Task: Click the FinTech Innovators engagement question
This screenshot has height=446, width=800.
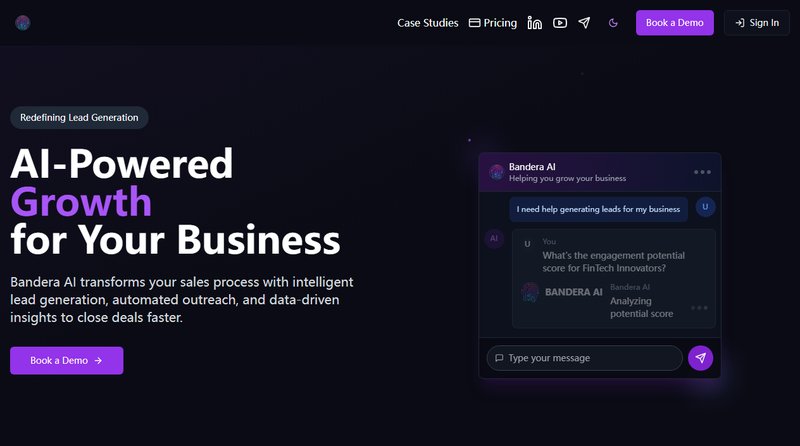Action: click(612, 261)
